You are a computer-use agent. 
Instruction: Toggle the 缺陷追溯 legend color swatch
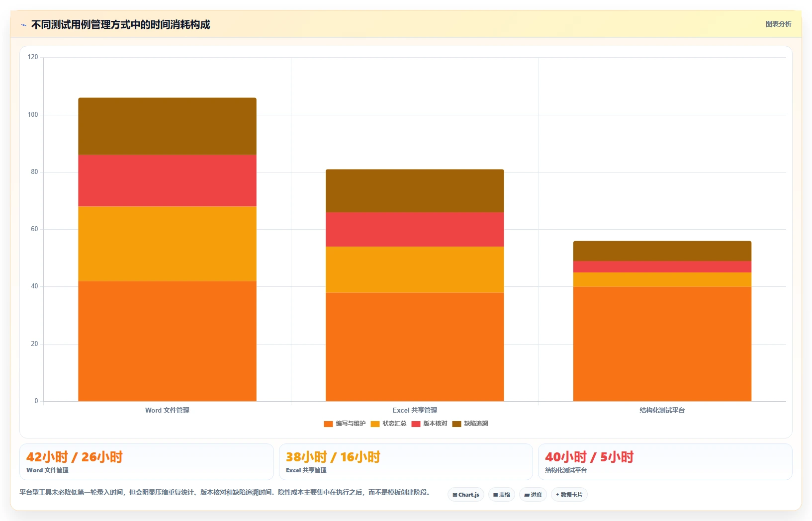tap(456, 424)
